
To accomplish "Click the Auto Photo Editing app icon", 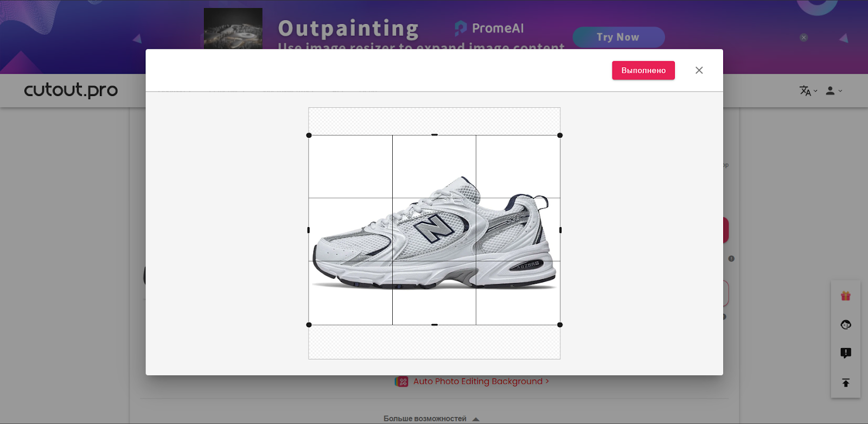I will point(402,382).
